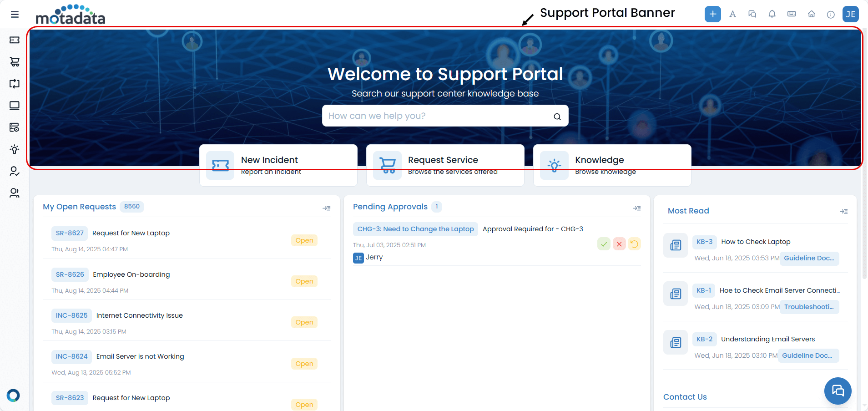This screenshot has height=411, width=868.
Task: Select the incident ticket icon in sidebar
Action: tap(14, 40)
